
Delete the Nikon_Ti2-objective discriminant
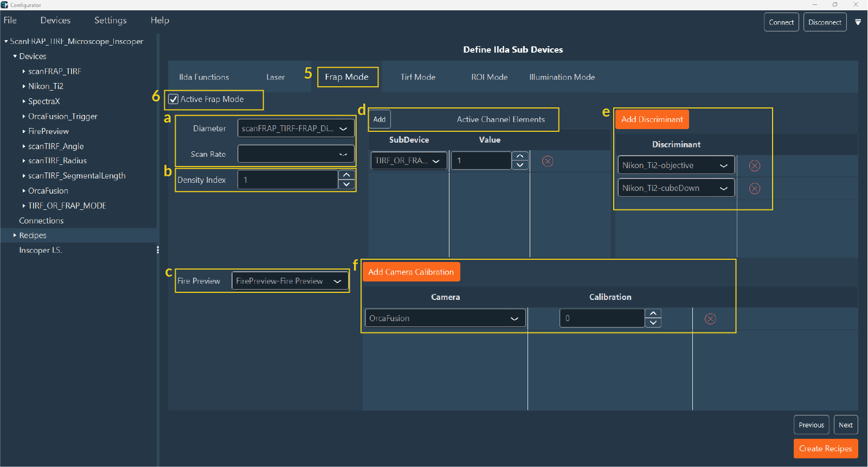(x=754, y=166)
